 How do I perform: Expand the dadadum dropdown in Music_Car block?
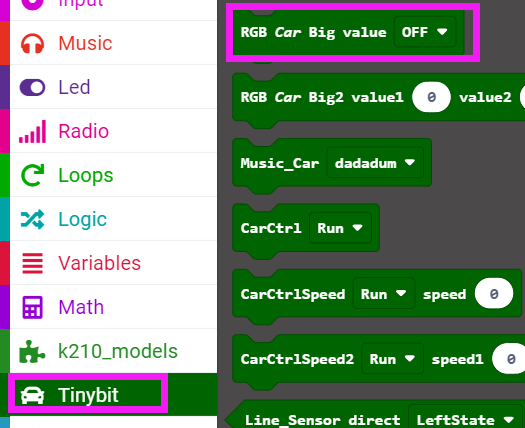(x=375, y=163)
